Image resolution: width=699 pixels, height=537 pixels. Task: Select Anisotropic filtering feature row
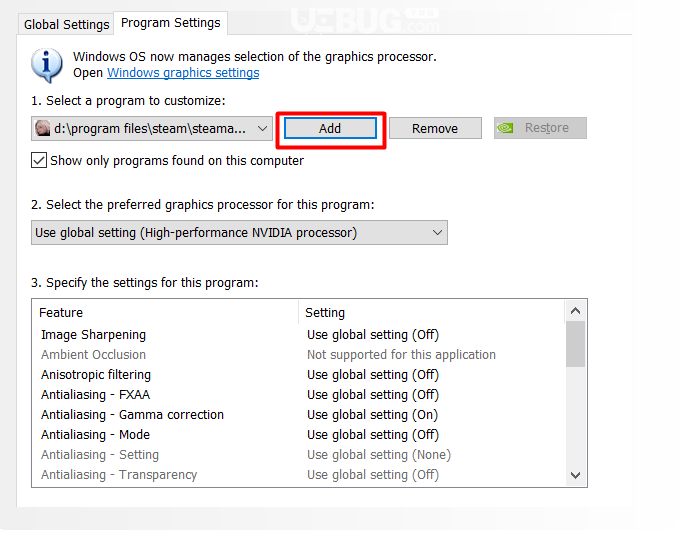(x=298, y=375)
